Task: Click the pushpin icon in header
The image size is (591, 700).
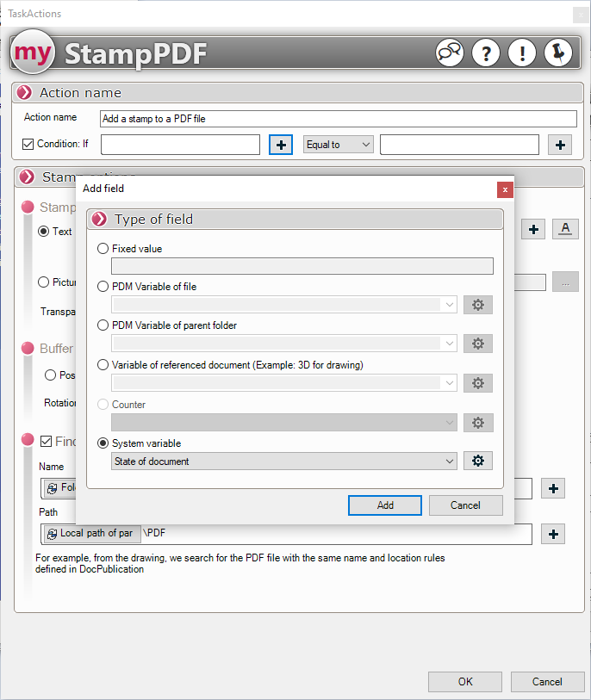Action: 558,53
